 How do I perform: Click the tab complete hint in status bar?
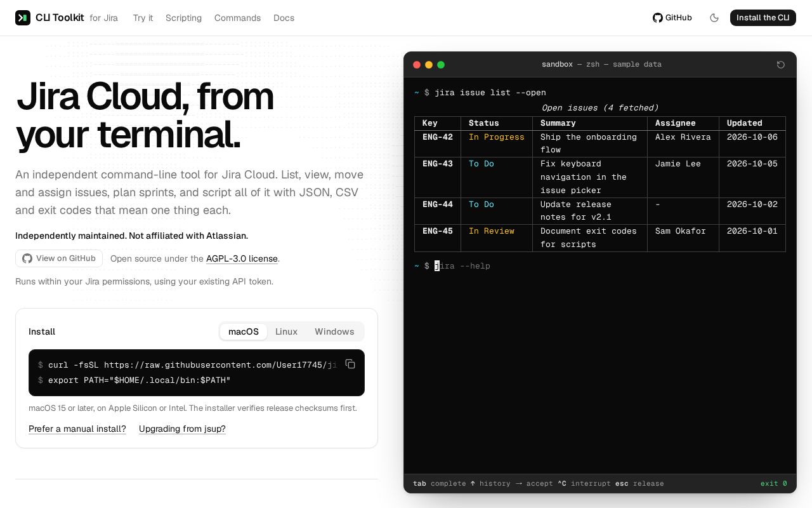[x=440, y=484]
